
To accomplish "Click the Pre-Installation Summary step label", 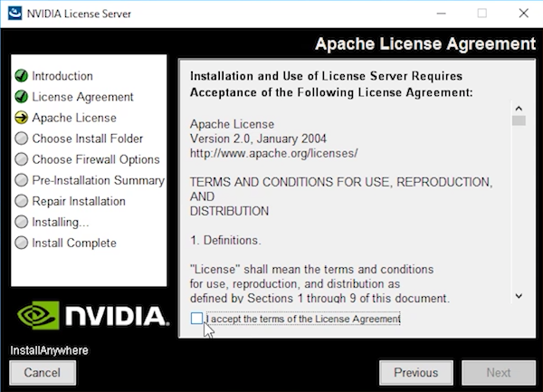I will click(x=99, y=180).
